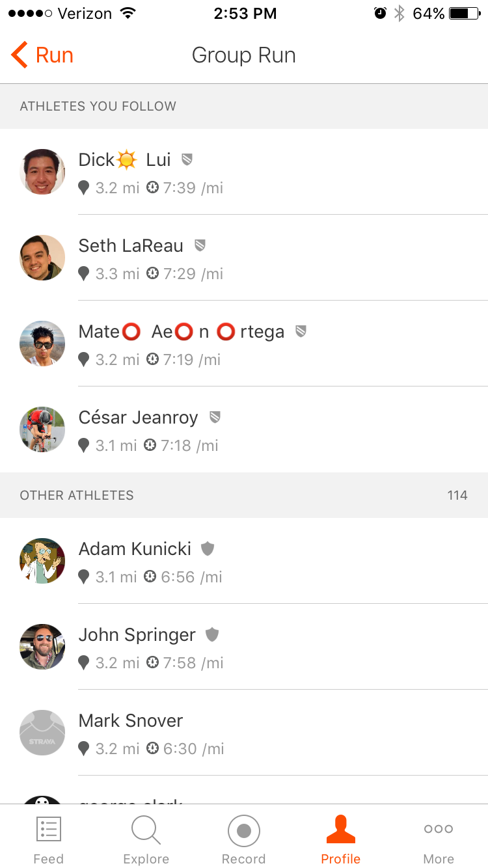Tap shield badge beside John Springer
This screenshot has width=488, height=868.
pos(212,634)
